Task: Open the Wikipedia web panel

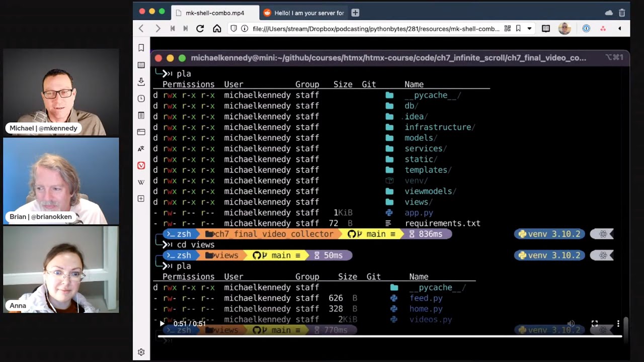Action: 141,182
